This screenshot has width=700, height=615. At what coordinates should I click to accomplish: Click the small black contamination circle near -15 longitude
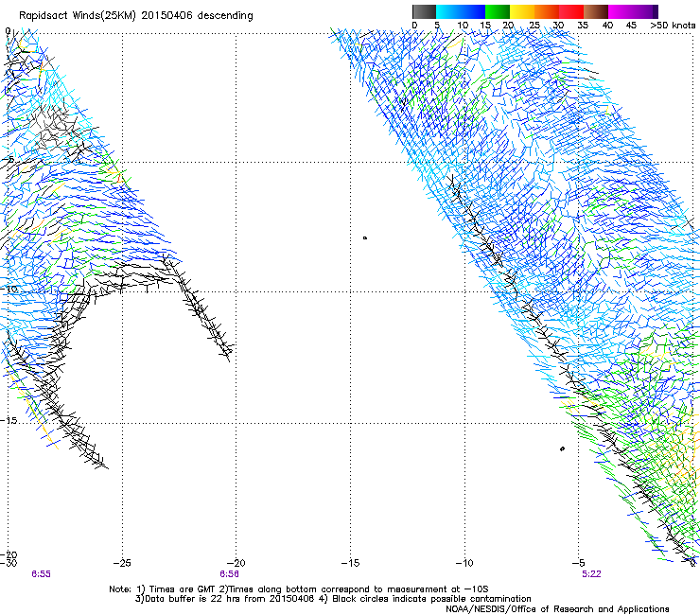pos(365,238)
